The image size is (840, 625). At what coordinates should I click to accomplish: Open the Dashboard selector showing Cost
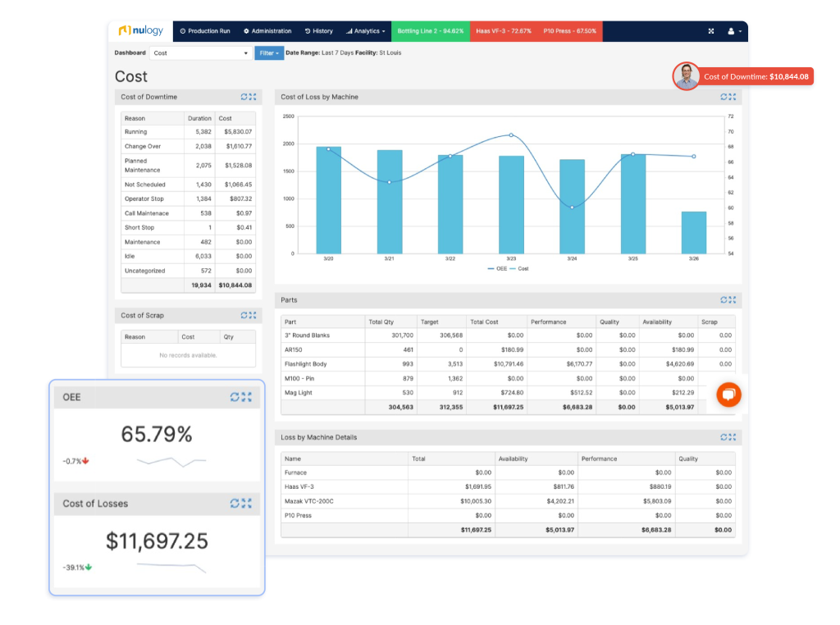(201, 53)
